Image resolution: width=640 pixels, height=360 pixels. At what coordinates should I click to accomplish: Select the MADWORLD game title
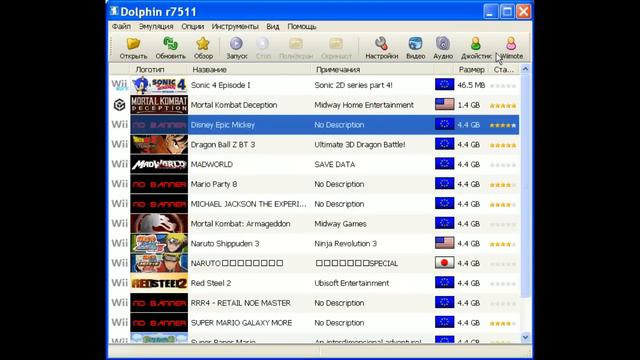211,164
